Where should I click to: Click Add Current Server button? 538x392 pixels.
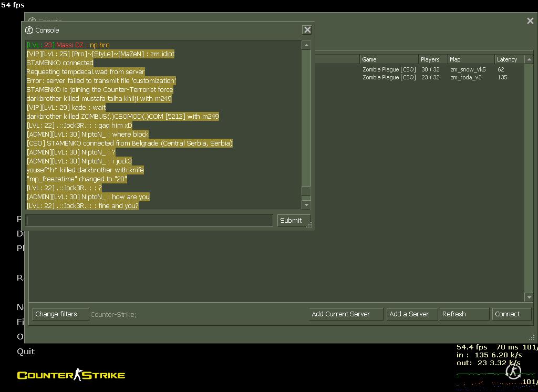pyautogui.click(x=346, y=314)
